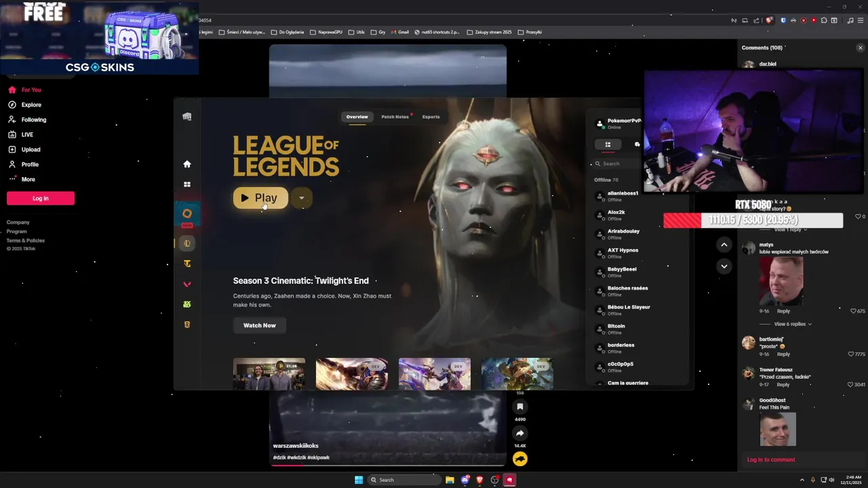Image resolution: width=868 pixels, height=488 pixels.
Task: Select Legends of Runeterra sidebar icon
Action: pyautogui.click(x=187, y=325)
